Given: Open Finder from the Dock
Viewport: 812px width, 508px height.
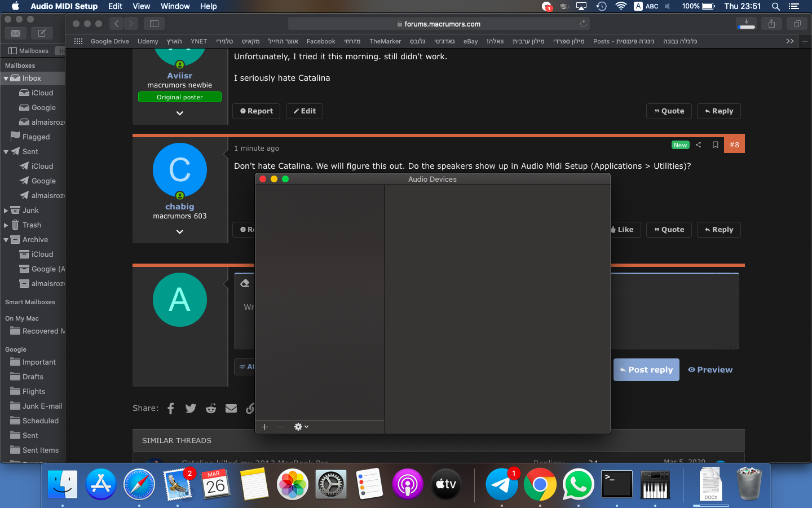Looking at the screenshot, I should tap(63, 484).
